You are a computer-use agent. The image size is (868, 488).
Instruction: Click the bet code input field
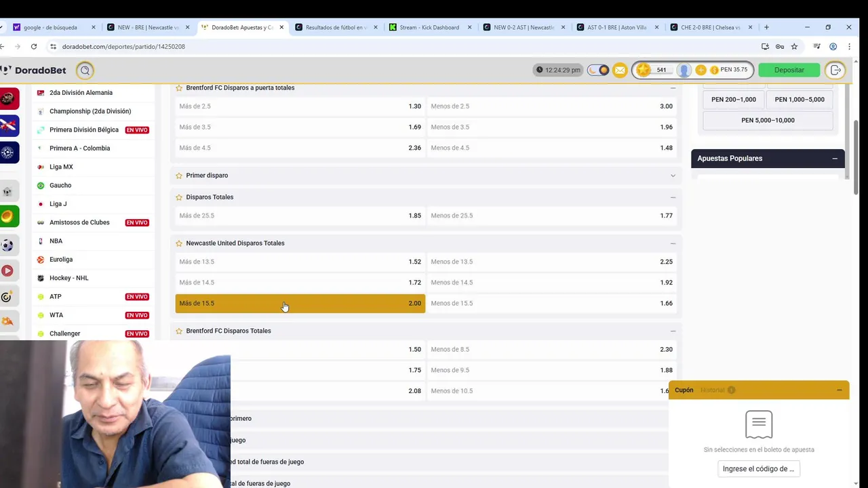point(758,469)
